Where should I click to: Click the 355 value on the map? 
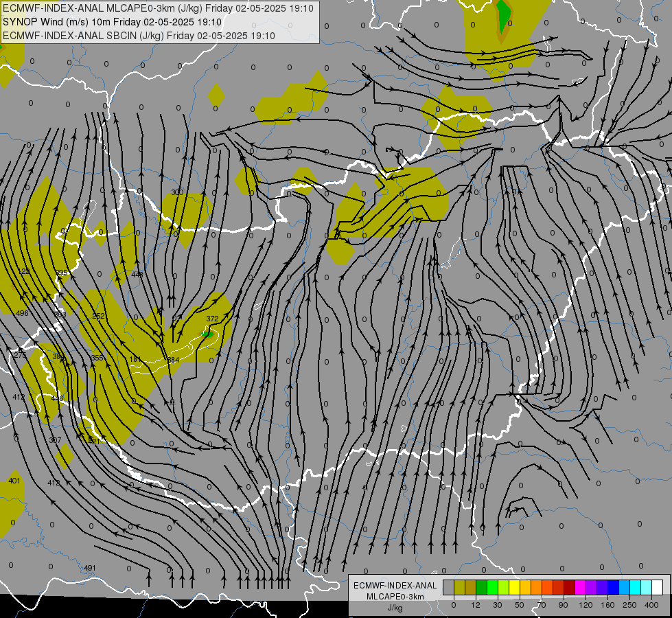coord(97,358)
